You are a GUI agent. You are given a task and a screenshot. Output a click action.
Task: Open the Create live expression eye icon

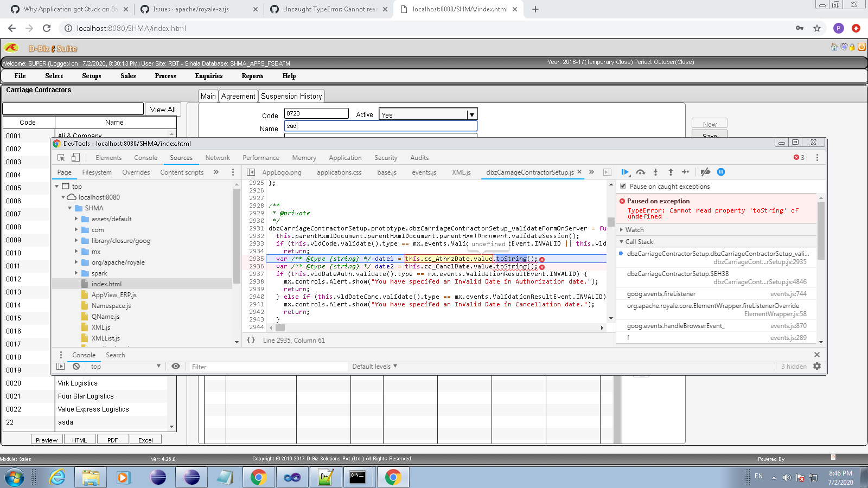pyautogui.click(x=175, y=367)
